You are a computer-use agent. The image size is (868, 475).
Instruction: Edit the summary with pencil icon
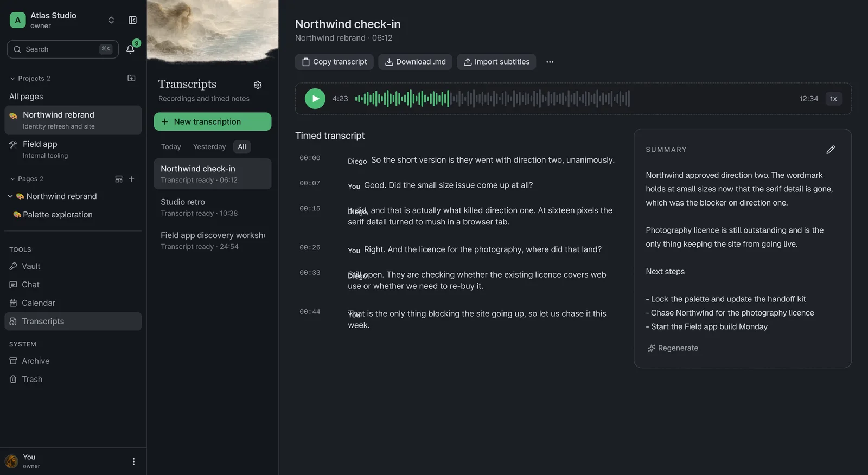pyautogui.click(x=831, y=150)
